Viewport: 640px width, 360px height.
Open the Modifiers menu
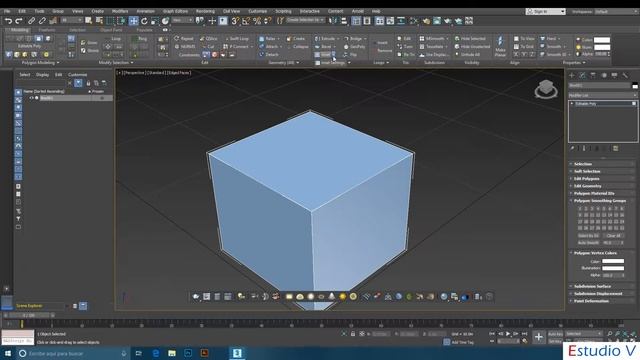[x=120, y=11]
